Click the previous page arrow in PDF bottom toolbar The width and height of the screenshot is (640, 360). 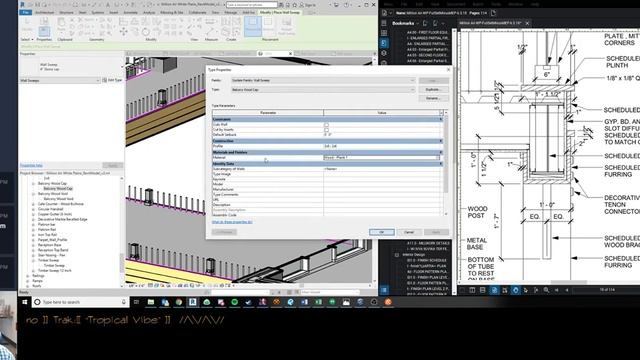(567, 290)
